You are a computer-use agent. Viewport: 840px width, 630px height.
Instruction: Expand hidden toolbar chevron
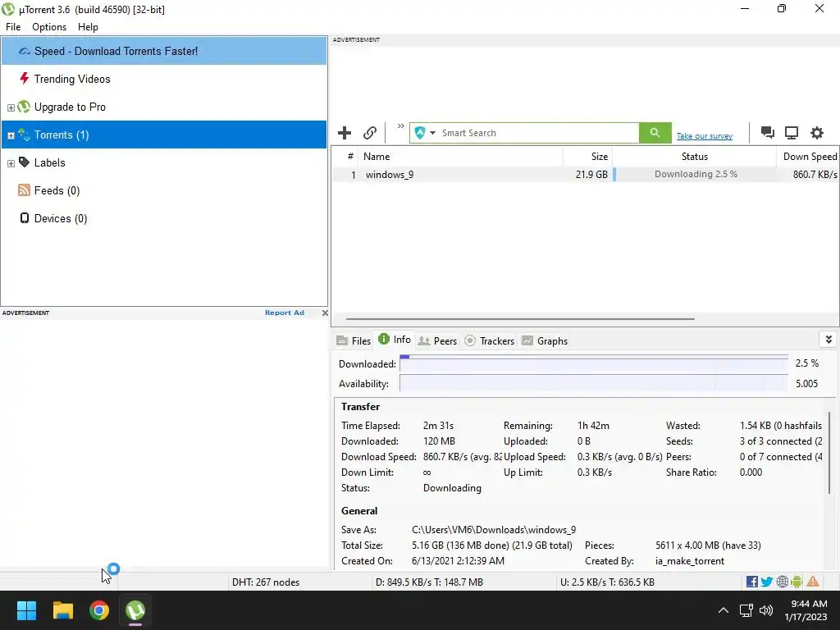coord(400,126)
